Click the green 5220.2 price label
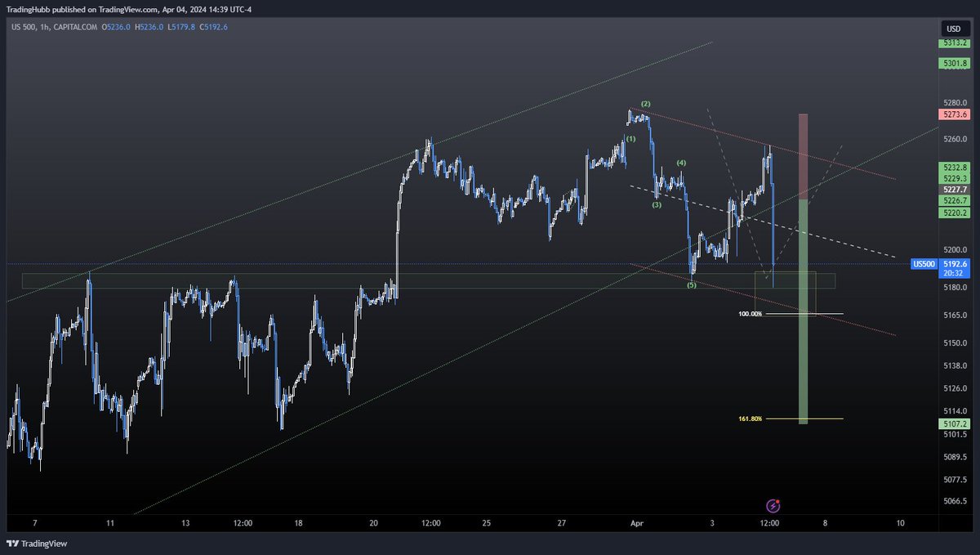The image size is (980, 555). tap(954, 212)
